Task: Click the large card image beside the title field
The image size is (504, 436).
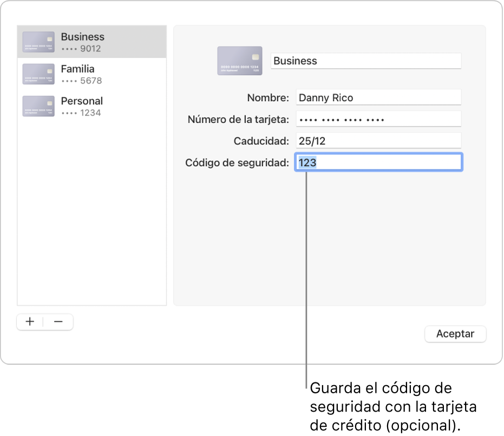Action: [x=239, y=61]
